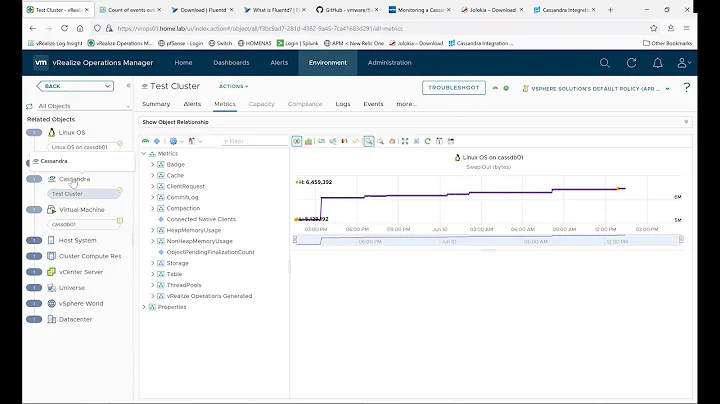Click the chart refresh icon
The image size is (720, 404).
(428, 141)
